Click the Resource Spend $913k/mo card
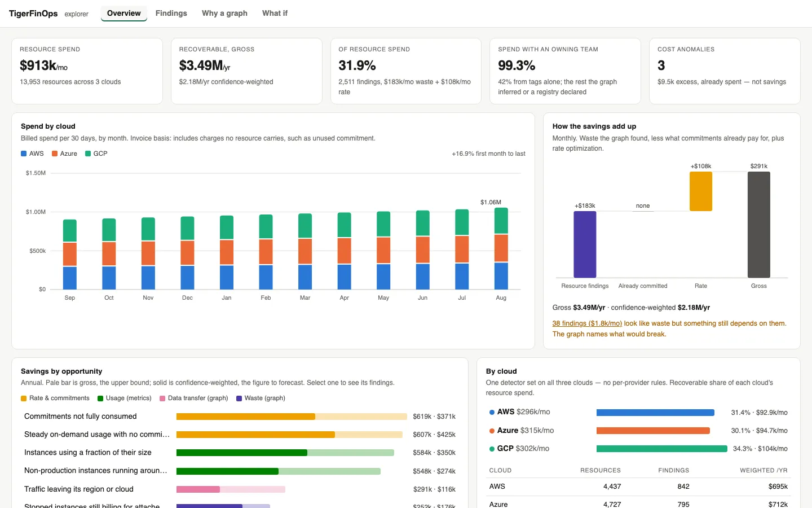Screen dimensions: 812x508 (x=87, y=71)
